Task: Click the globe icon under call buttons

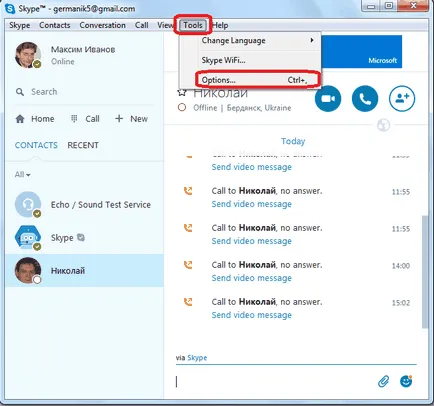Action: pos(383,125)
